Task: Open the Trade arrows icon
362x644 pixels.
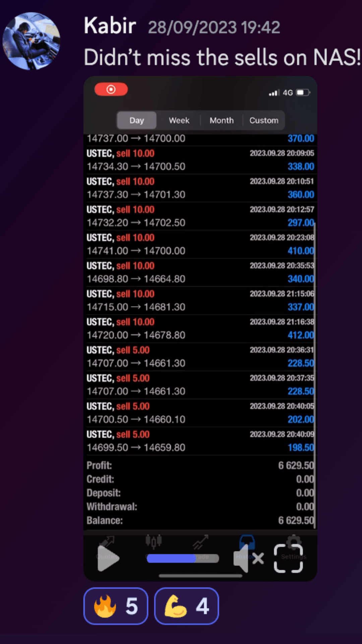Action: click(x=200, y=541)
